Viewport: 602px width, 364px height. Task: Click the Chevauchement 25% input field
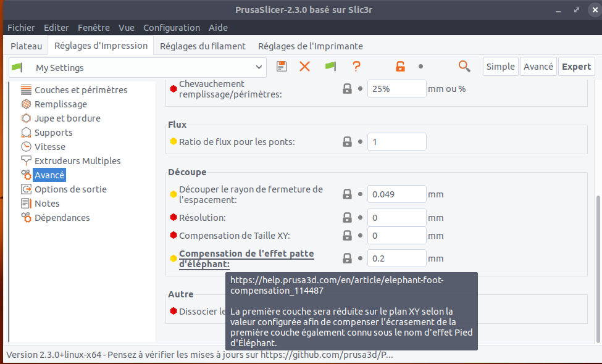(396, 89)
